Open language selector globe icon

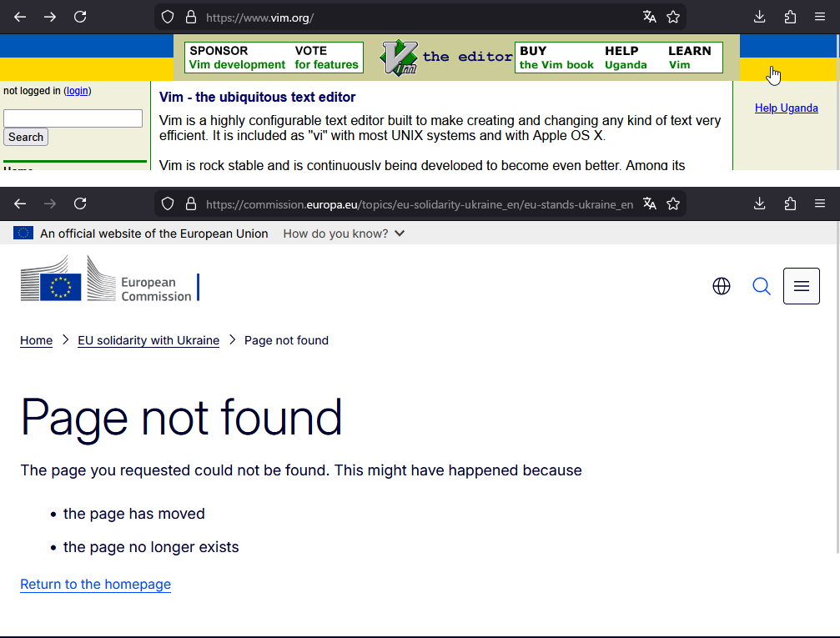pyautogui.click(x=722, y=286)
